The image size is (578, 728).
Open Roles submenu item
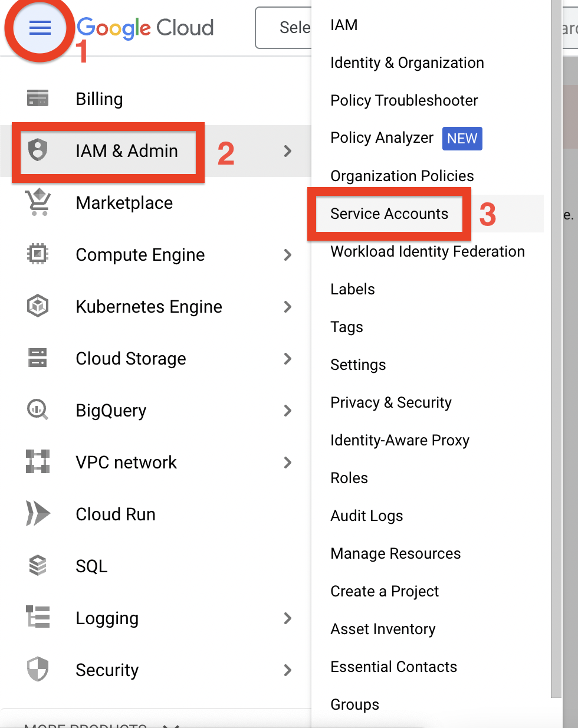tap(349, 478)
